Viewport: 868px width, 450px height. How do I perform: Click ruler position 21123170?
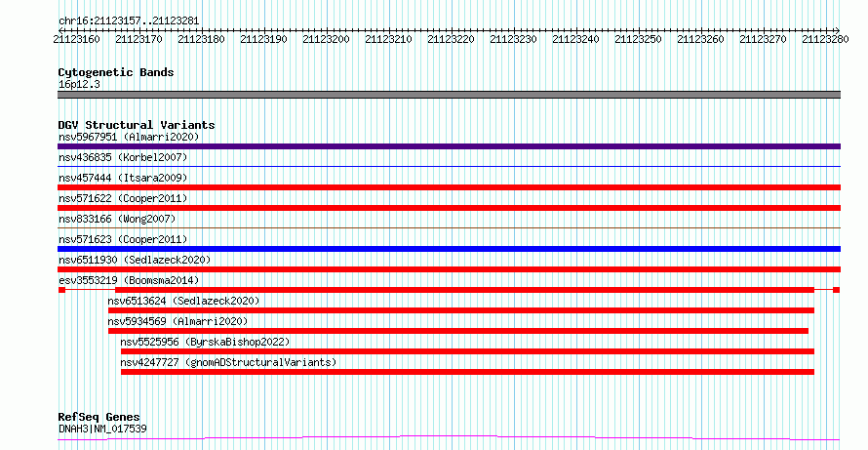click(x=138, y=39)
